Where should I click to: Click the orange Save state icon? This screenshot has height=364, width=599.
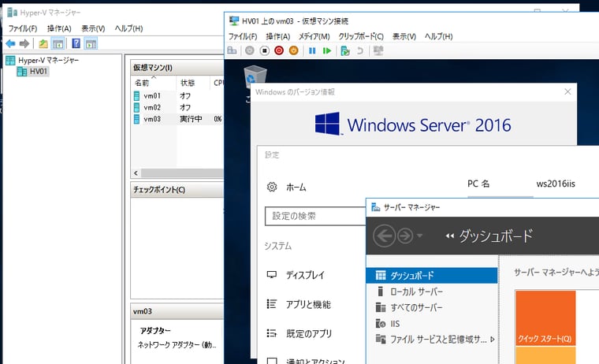294,50
